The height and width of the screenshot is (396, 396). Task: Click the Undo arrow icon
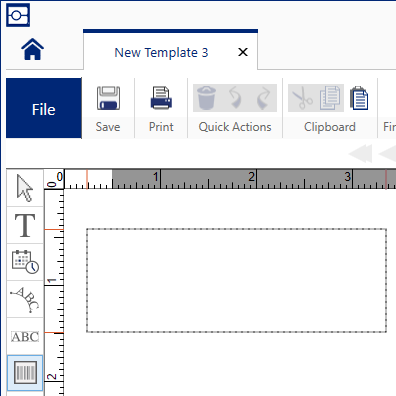coord(235,98)
